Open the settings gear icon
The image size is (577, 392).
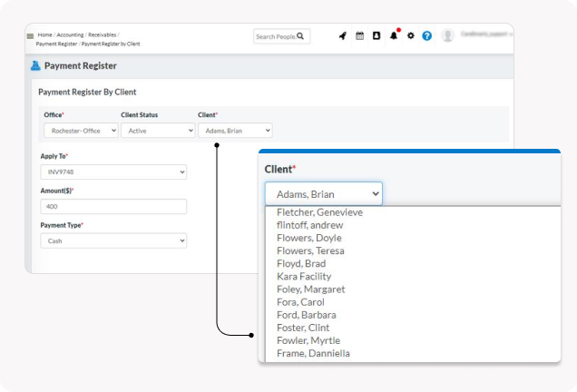click(410, 36)
